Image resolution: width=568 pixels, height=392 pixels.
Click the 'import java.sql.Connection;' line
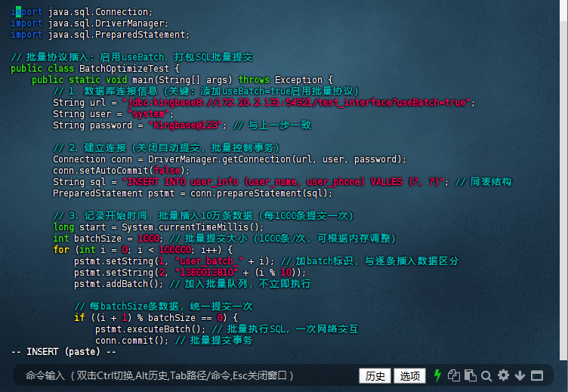pos(82,12)
